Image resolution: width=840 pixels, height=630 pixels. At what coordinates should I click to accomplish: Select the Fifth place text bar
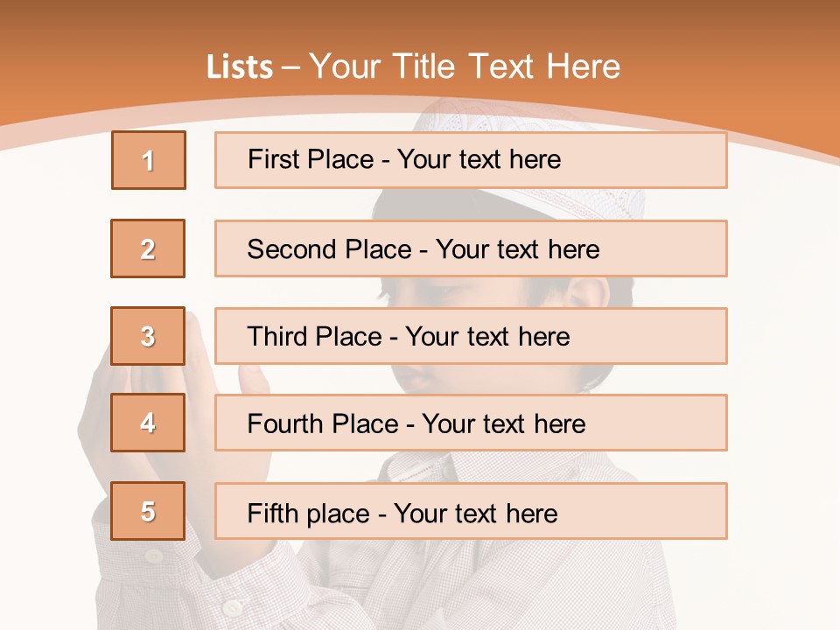[471, 511]
